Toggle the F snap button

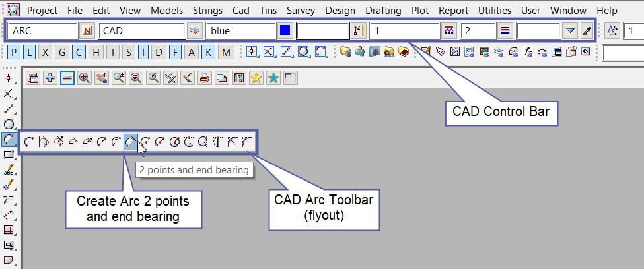tap(176, 52)
